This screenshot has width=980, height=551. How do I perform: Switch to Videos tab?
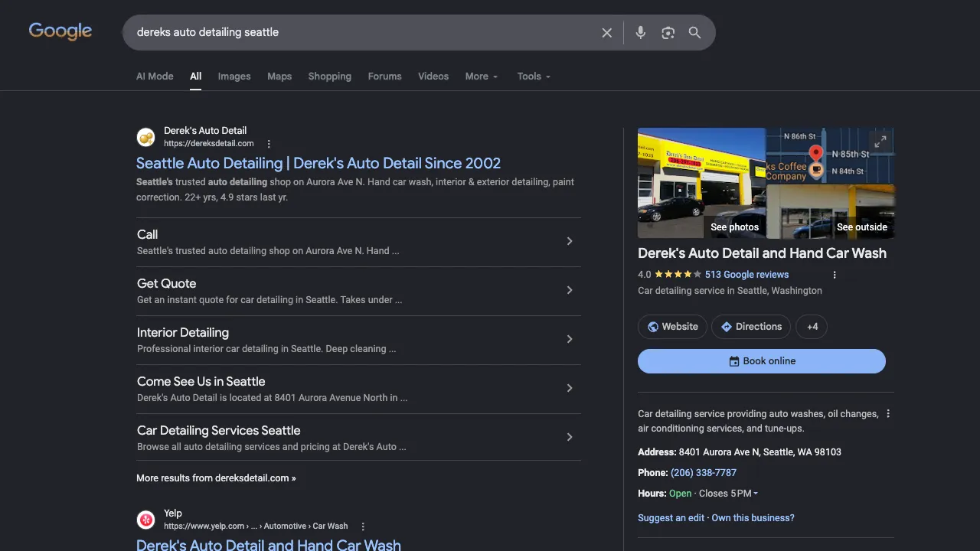(x=433, y=77)
